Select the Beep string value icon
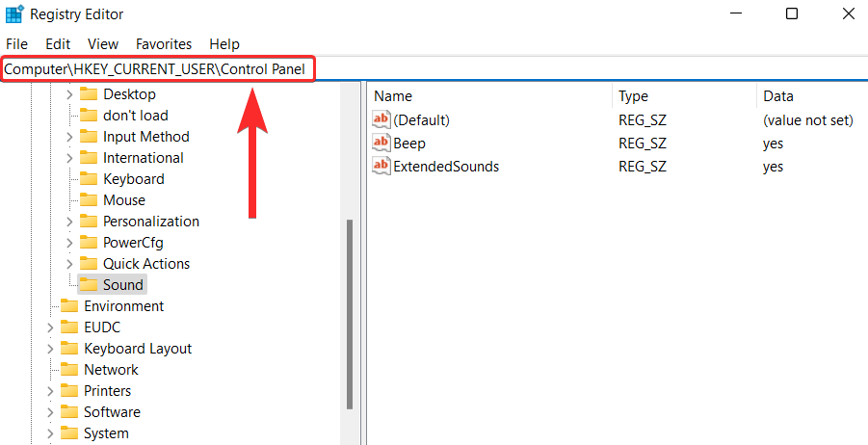The height and width of the screenshot is (445, 868). pyautogui.click(x=381, y=144)
